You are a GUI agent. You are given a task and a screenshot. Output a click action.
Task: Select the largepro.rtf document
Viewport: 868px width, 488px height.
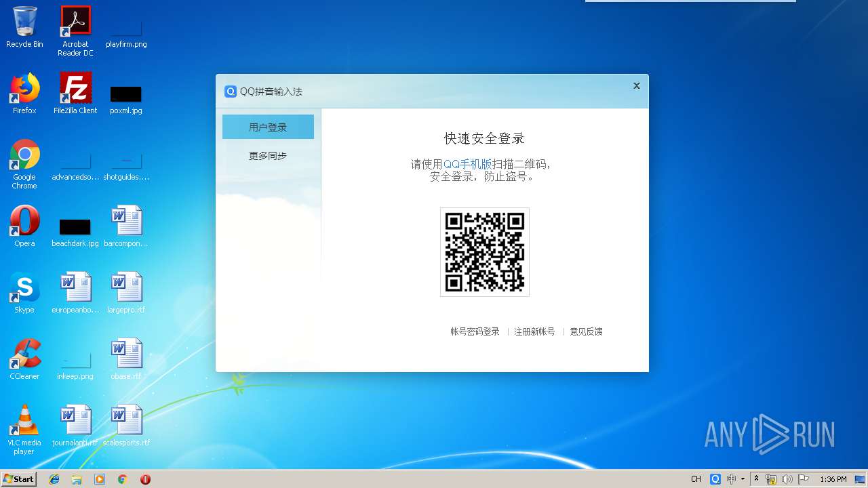click(126, 293)
